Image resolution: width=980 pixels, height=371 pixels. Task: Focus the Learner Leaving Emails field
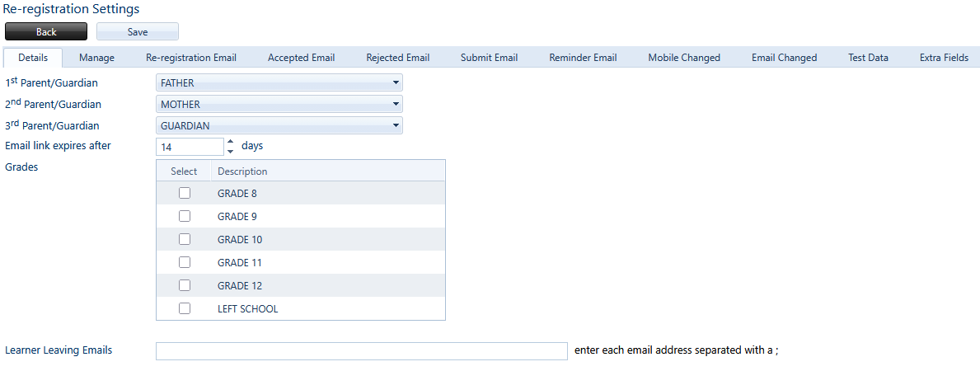362,351
